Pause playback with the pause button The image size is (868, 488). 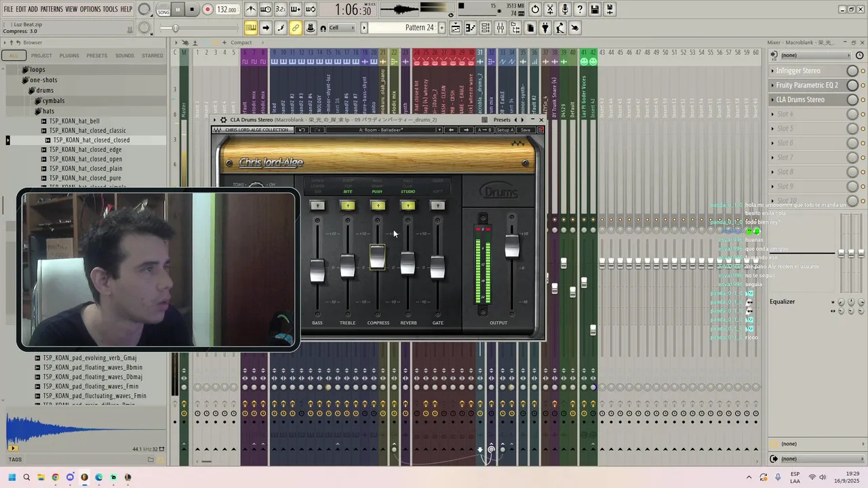(178, 10)
